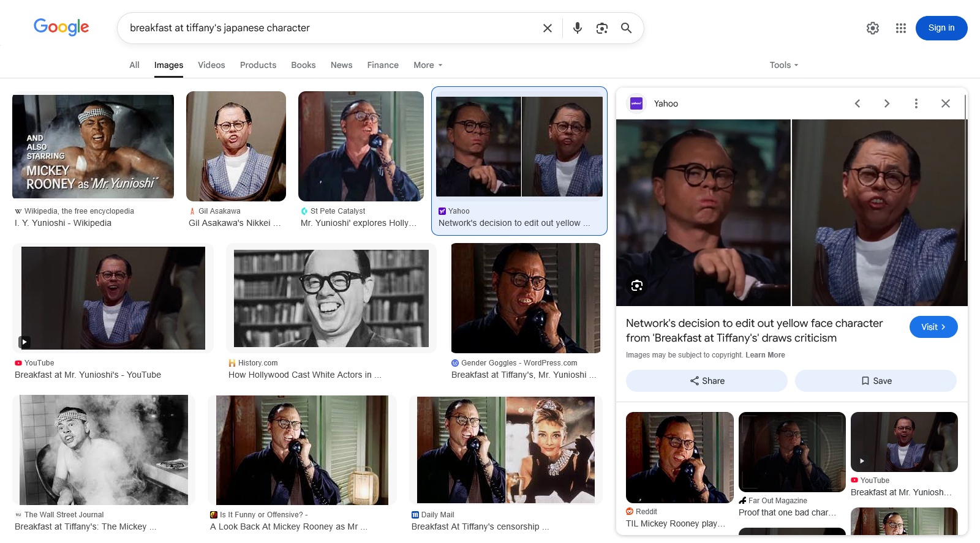
Task: Start voice search with microphone
Action: point(577,28)
